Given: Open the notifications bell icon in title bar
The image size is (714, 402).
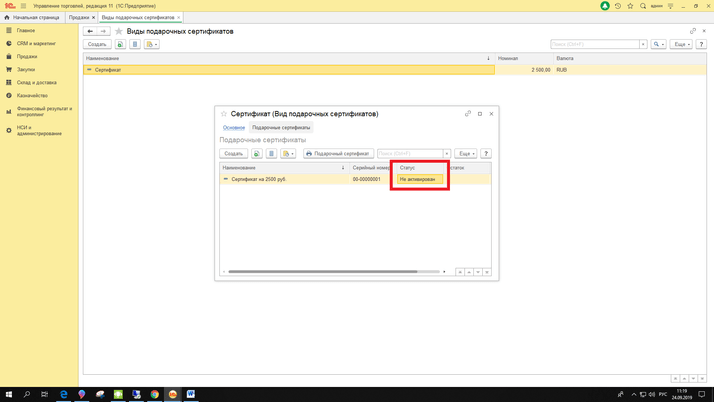Looking at the screenshot, I should (605, 6).
